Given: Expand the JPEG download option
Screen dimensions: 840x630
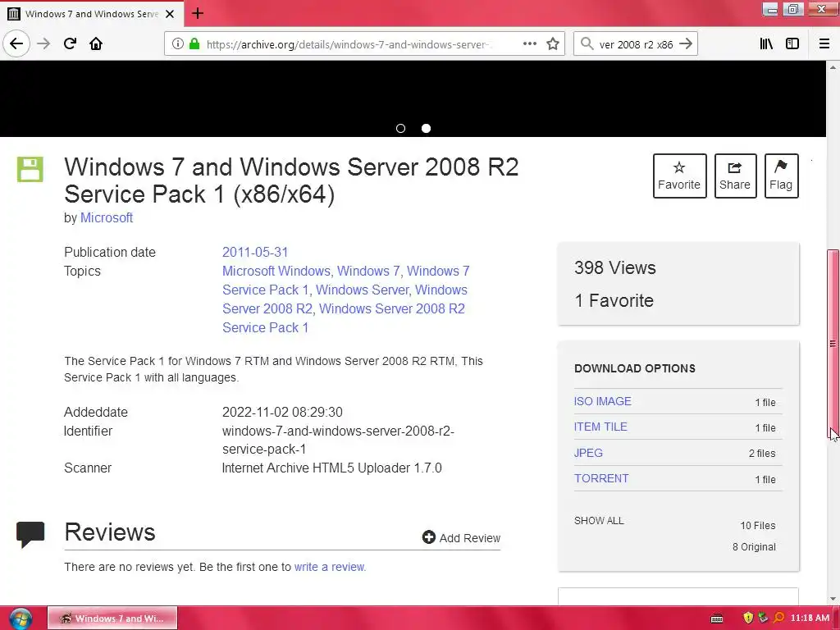Looking at the screenshot, I should coord(588,453).
